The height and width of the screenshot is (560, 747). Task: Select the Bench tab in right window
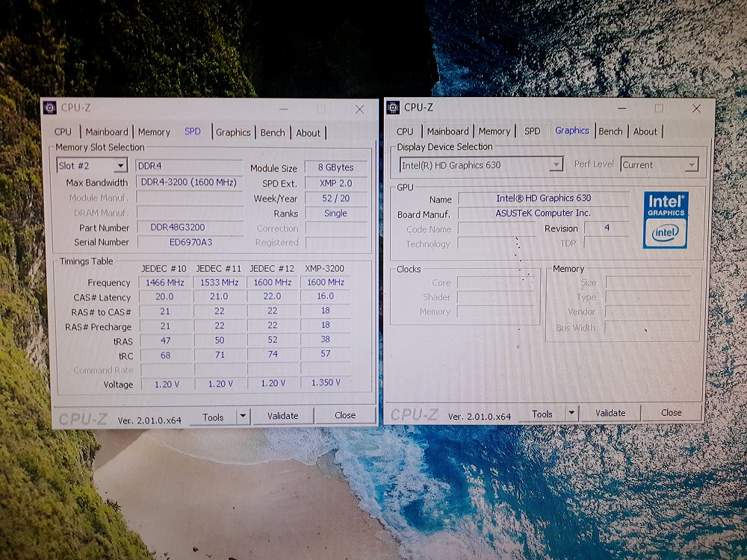coord(610,131)
